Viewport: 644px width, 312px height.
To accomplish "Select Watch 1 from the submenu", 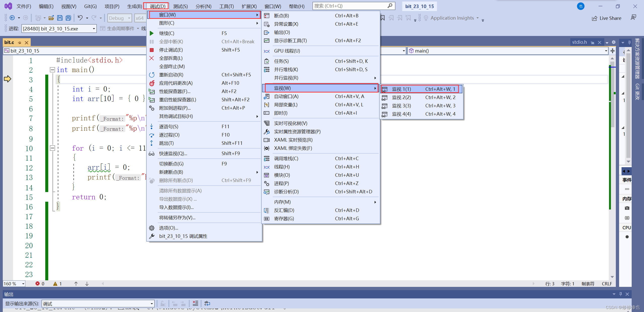I will pos(401,89).
